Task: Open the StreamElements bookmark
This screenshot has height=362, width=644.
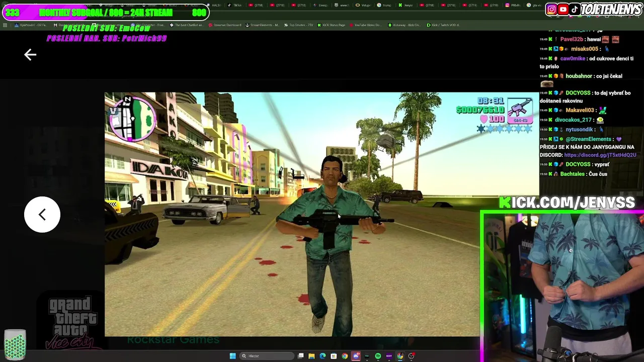Action: 262,25
